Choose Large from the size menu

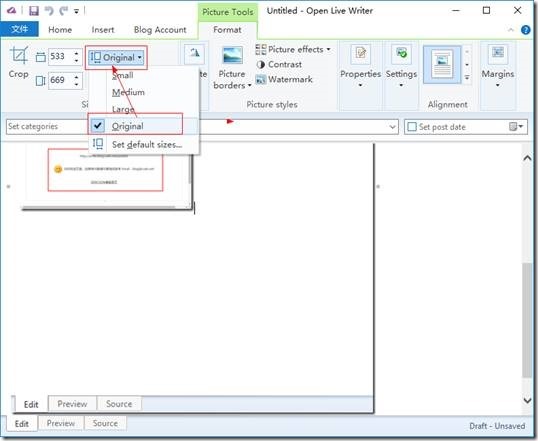tap(123, 109)
